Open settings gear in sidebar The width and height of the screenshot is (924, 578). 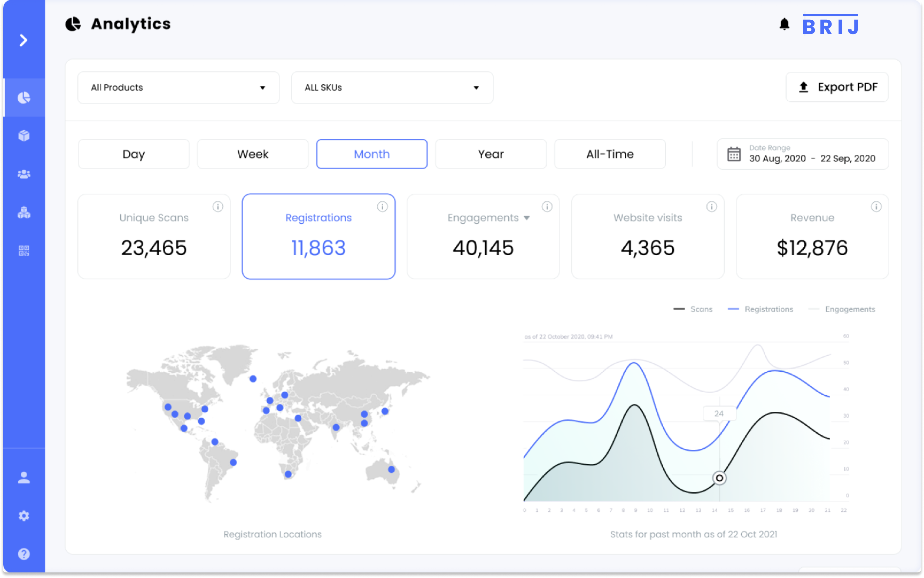click(24, 516)
